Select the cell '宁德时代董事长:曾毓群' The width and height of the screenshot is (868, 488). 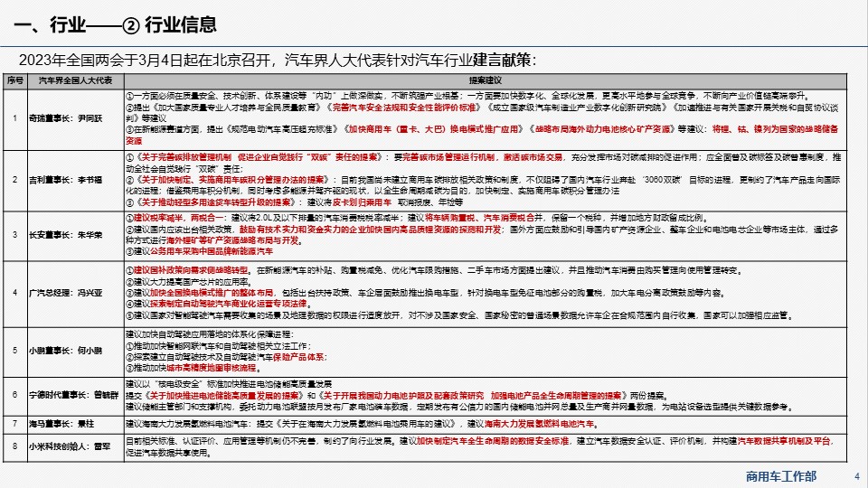pyautogui.click(x=74, y=395)
